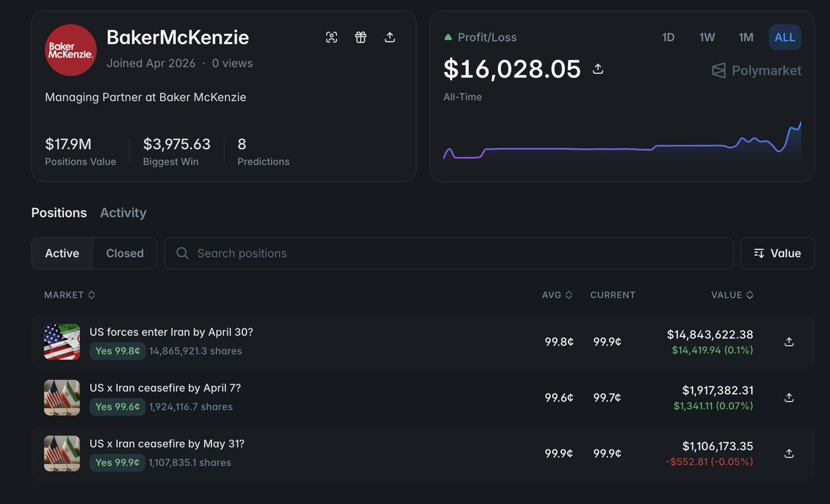
Task: Click ceasefire by April 7 market thumbnail
Action: [62, 398]
